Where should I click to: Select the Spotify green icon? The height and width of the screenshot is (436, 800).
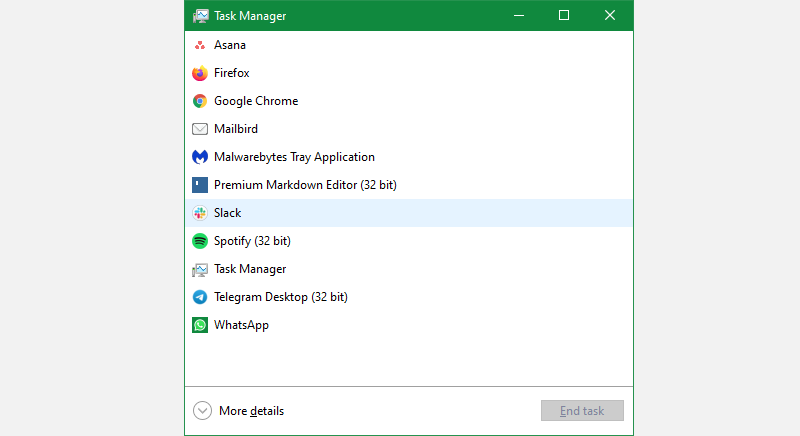pyautogui.click(x=200, y=241)
